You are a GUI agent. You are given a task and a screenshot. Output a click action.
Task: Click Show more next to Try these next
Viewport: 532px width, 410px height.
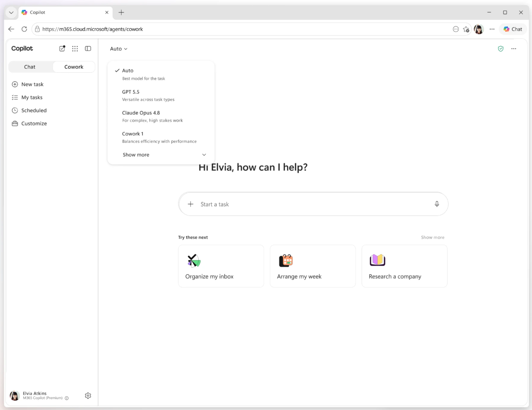pyautogui.click(x=432, y=238)
